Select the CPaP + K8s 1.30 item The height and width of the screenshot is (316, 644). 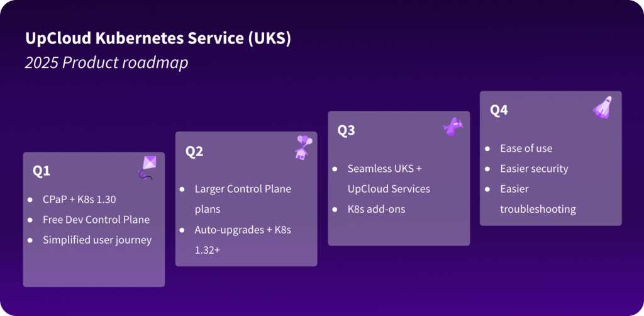[79, 200]
